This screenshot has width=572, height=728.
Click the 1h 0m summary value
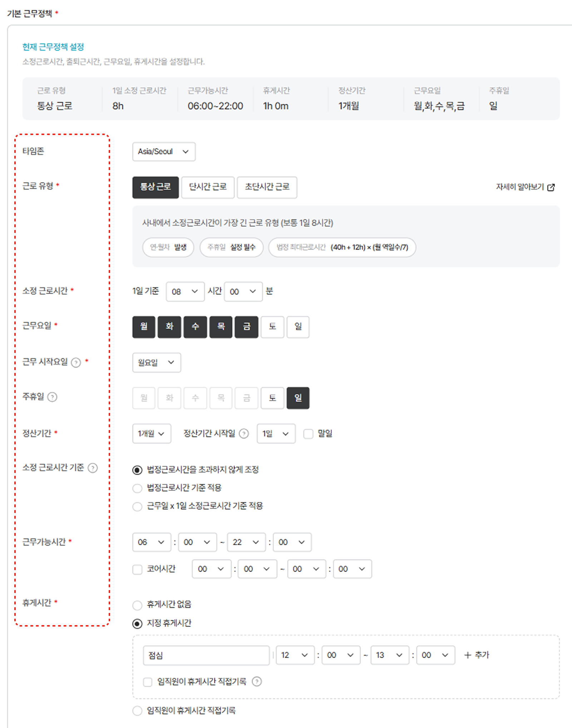(x=276, y=106)
